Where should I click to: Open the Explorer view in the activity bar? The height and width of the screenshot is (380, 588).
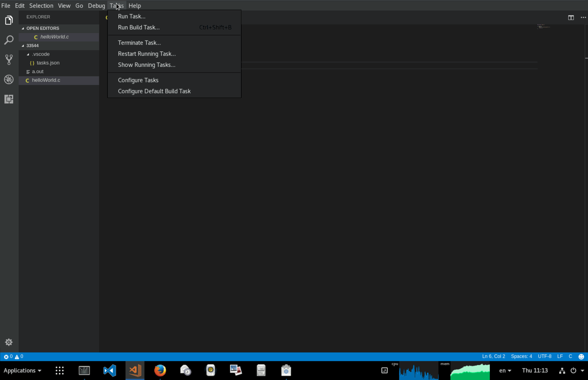[x=9, y=20]
